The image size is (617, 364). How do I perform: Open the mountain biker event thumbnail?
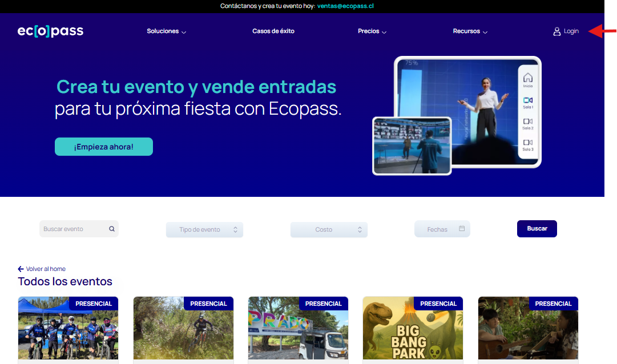(183, 328)
